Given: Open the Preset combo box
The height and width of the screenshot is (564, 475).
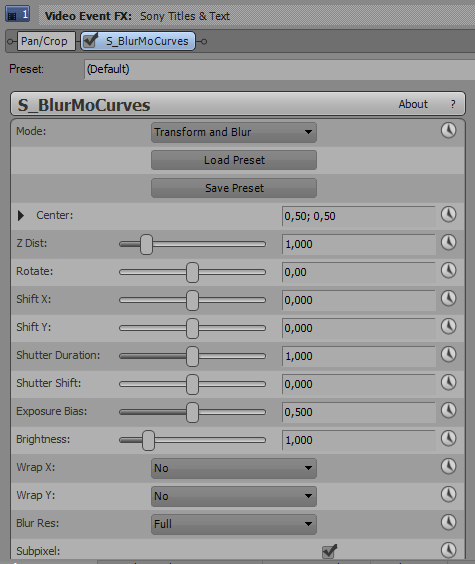Looking at the screenshot, I should pyautogui.click(x=279, y=69).
